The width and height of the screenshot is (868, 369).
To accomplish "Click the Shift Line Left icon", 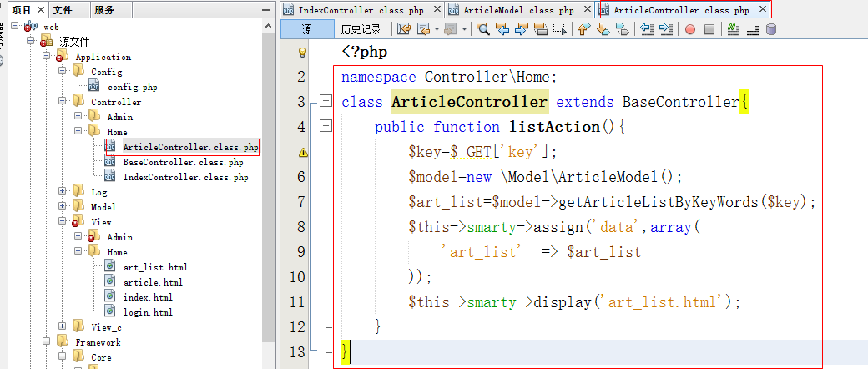I will tap(647, 29).
